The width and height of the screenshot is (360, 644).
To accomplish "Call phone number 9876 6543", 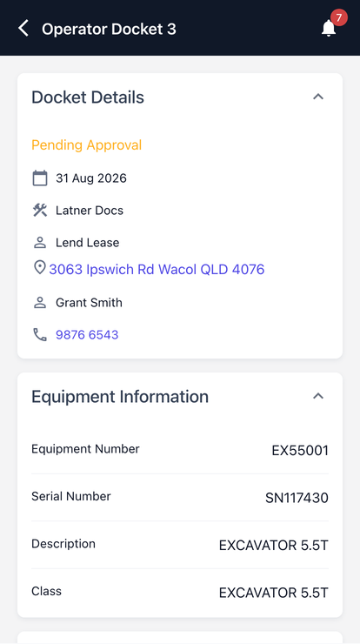I will (87, 335).
